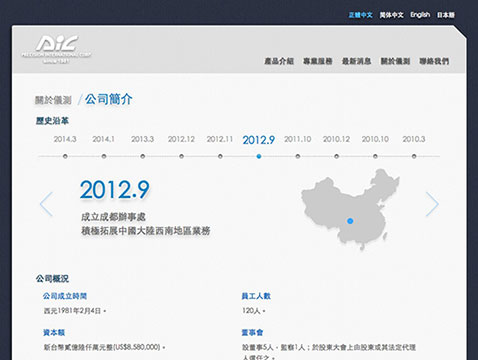Switch language to 日本語
The image size is (478, 360).
point(446,15)
